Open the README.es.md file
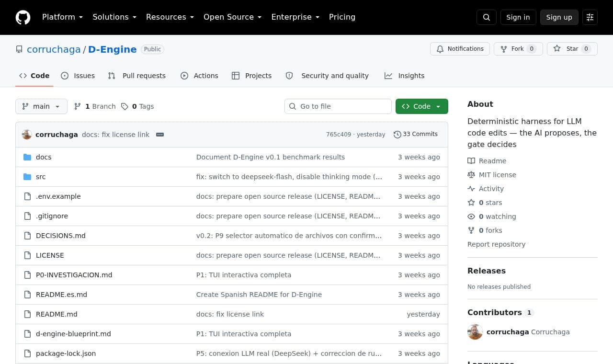The width and height of the screenshot is (613, 364). tap(61, 295)
